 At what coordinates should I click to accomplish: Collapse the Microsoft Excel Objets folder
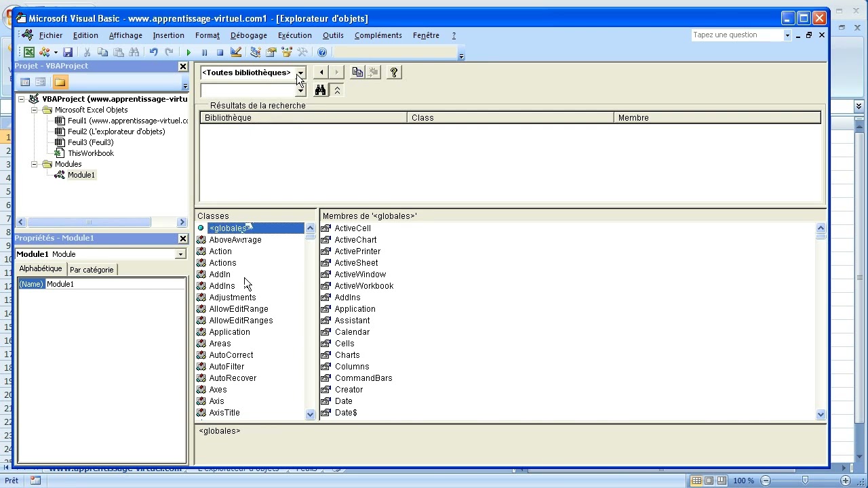point(34,110)
